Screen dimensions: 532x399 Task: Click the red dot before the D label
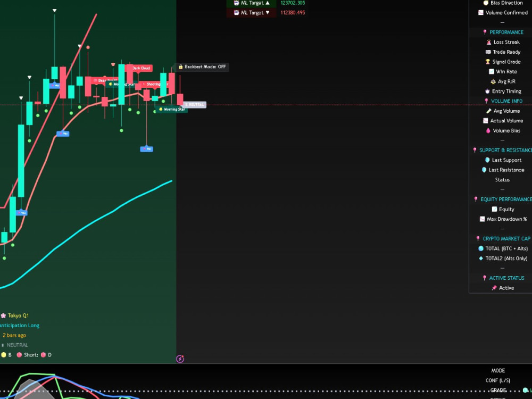click(x=44, y=355)
